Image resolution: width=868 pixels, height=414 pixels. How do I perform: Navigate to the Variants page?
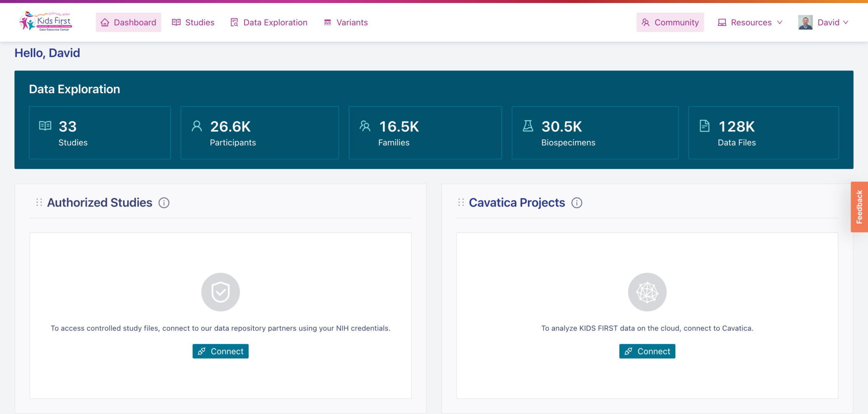pyautogui.click(x=346, y=22)
